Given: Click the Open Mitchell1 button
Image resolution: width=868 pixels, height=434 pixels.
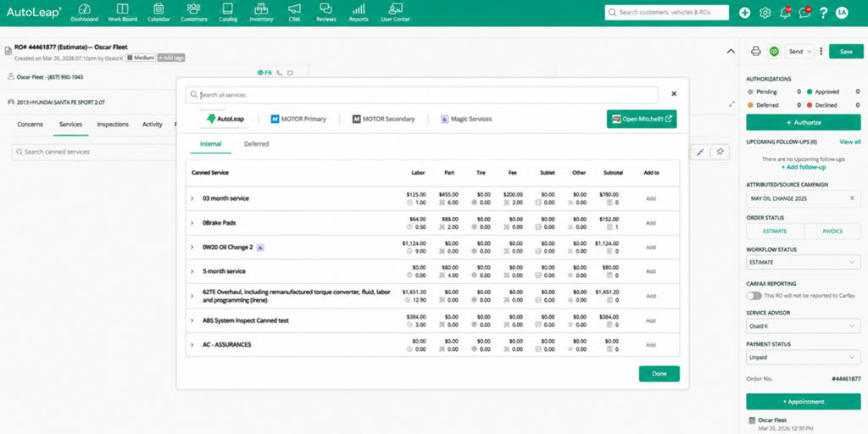Looking at the screenshot, I should click(642, 119).
